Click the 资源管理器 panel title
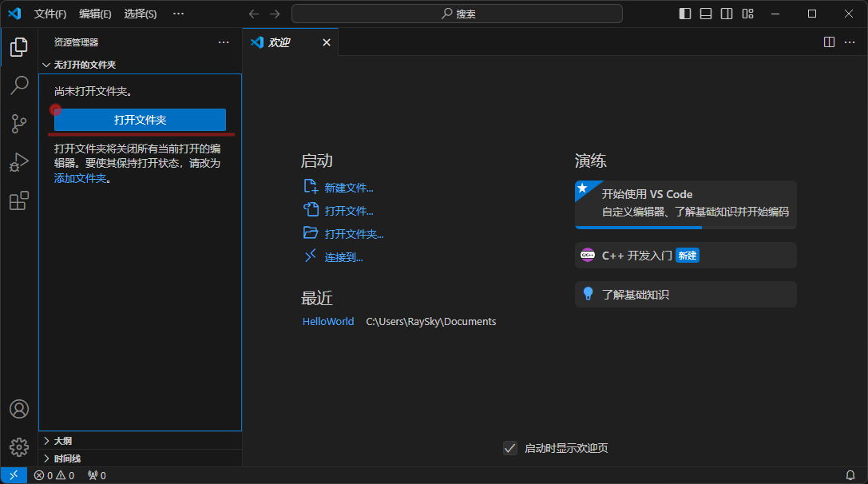 point(77,42)
